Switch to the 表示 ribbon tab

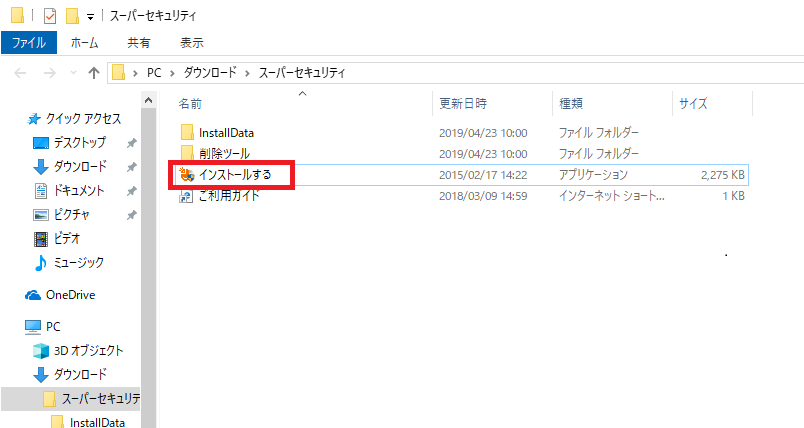pos(191,43)
